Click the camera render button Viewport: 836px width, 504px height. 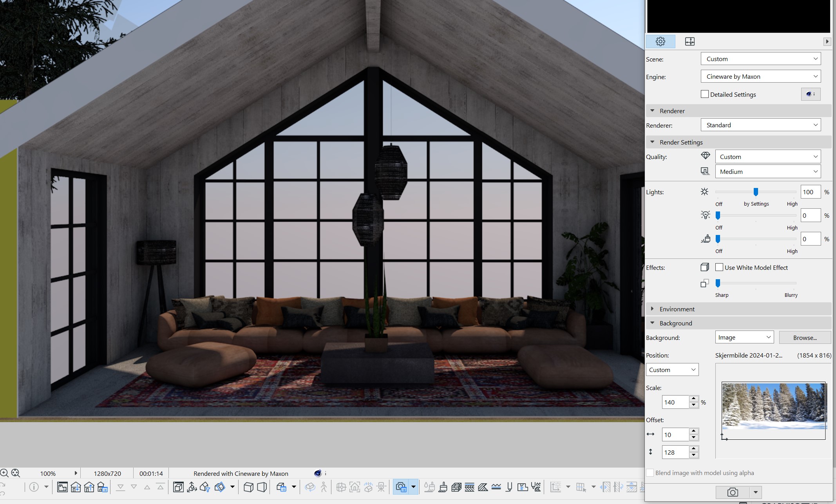pyautogui.click(x=732, y=492)
